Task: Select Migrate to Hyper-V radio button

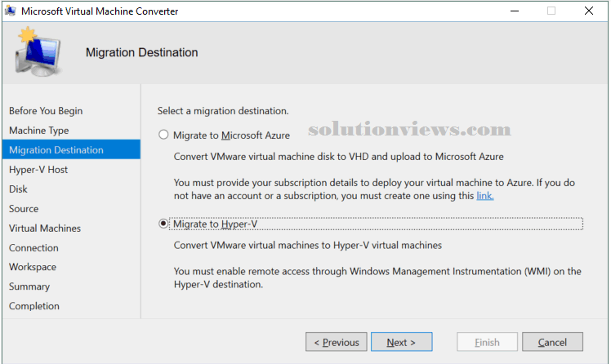Action: point(163,224)
